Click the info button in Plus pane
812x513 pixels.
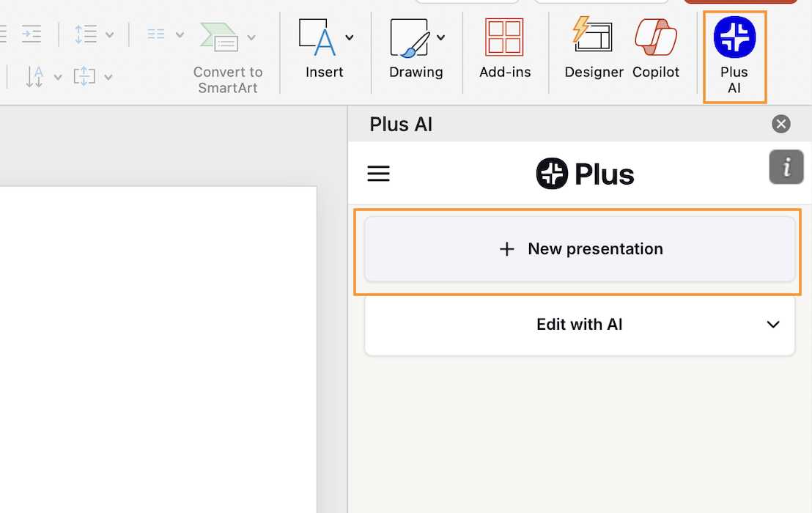coord(786,167)
